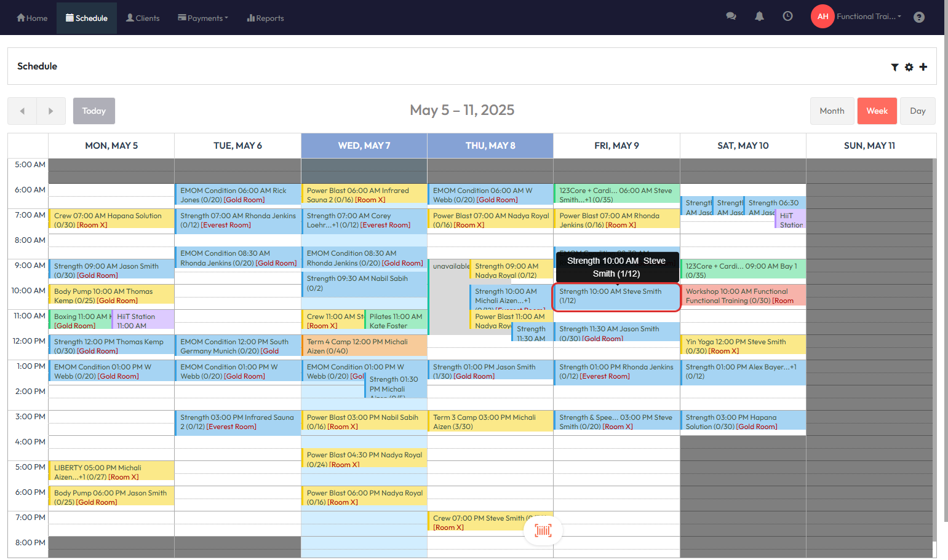The image size is (948, 560).
Task: Open the help question mark icon
Action: point(918,17)
